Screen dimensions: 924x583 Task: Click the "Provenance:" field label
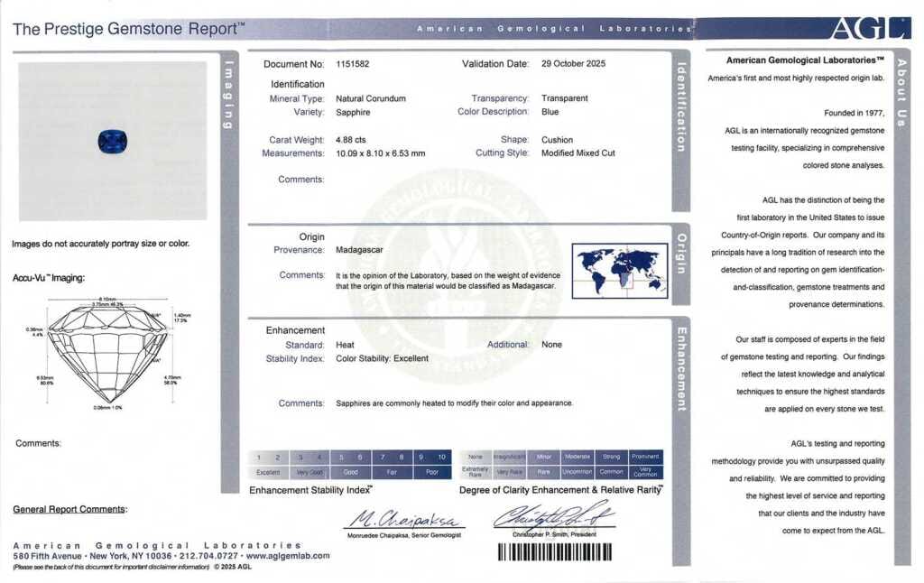(299, 250)
